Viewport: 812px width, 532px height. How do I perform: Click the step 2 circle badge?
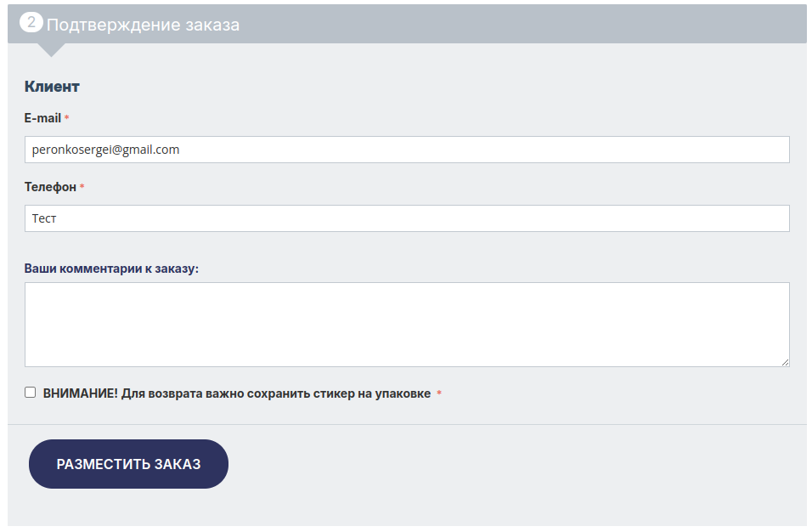pyautogui.click(x=31, y=22)
